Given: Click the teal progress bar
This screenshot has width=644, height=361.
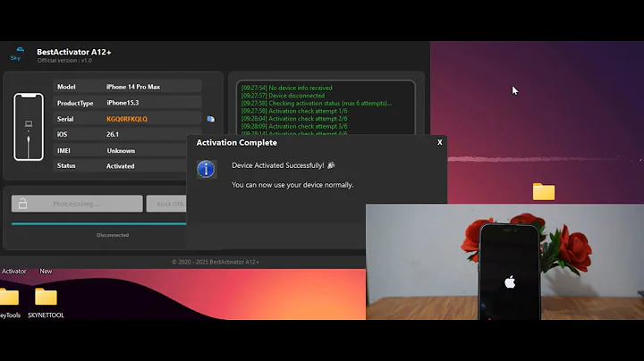Looking at the screenshot, I should pos(98,223).
